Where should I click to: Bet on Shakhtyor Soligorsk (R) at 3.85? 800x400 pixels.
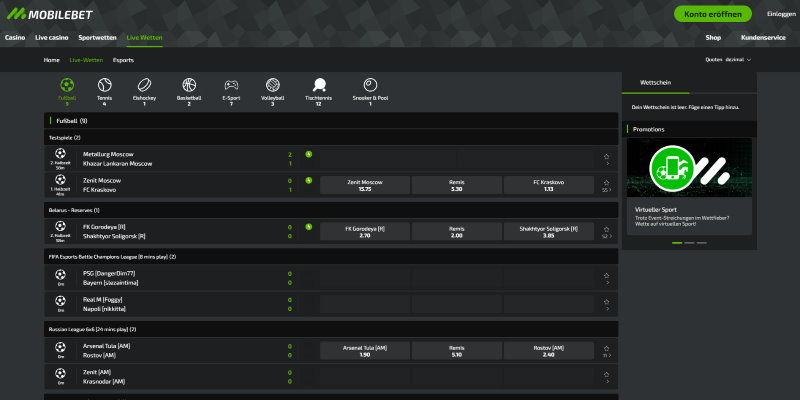(x=549, y=232)
